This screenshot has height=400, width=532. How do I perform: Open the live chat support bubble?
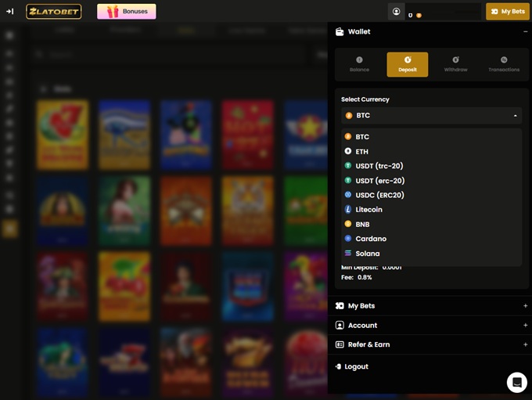point(516,382)
